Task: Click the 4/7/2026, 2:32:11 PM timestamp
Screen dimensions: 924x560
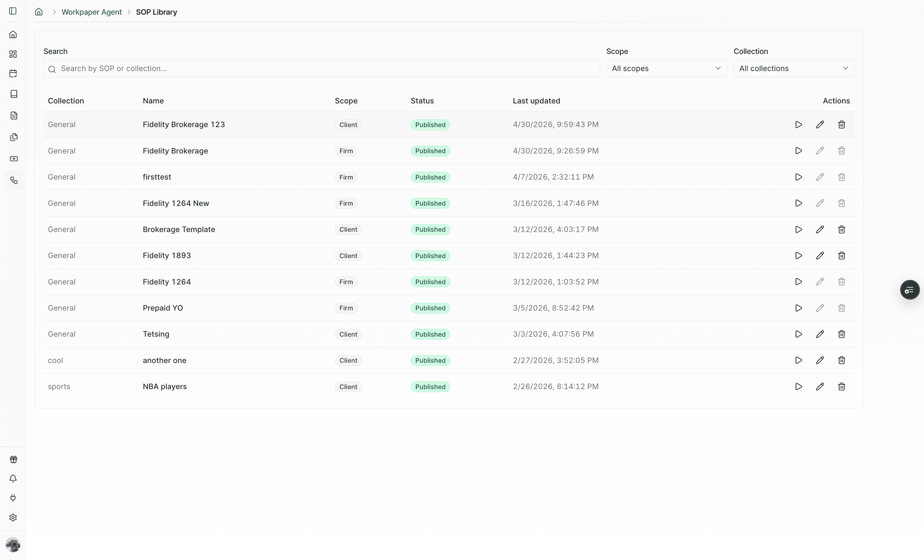Action: [x=553, y=177]
